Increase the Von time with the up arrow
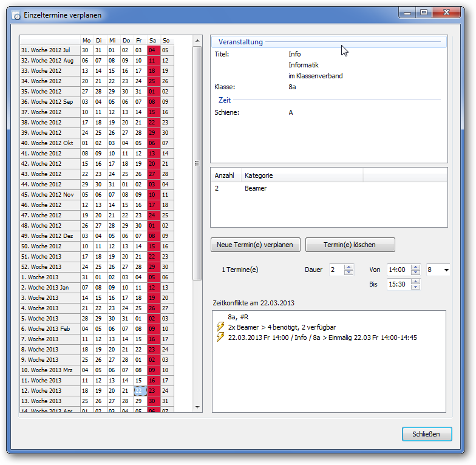This screenshot has width=476, height=465. (415, 266)
